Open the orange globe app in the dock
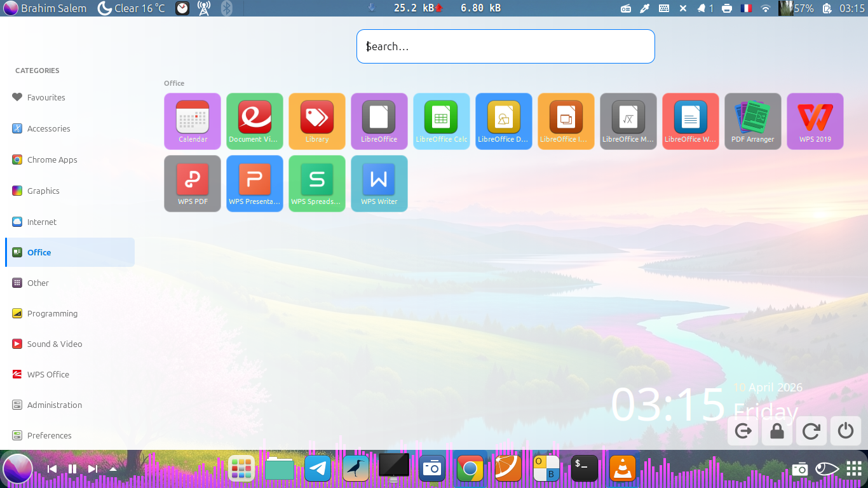The height and width of the screenshot is (488, 868). click(x=508, y=469)
